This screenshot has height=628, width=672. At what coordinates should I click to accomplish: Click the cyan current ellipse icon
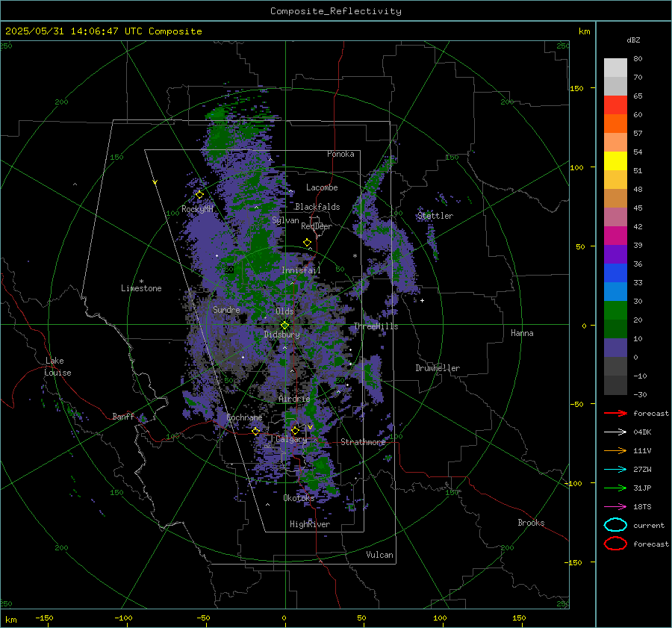(615, 525)
